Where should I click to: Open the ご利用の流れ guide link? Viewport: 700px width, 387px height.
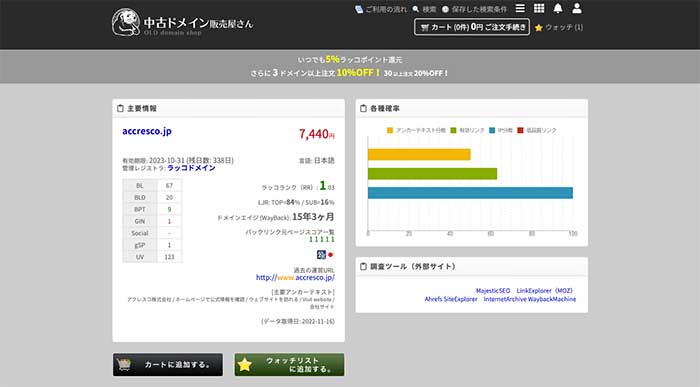coord(381,9)
